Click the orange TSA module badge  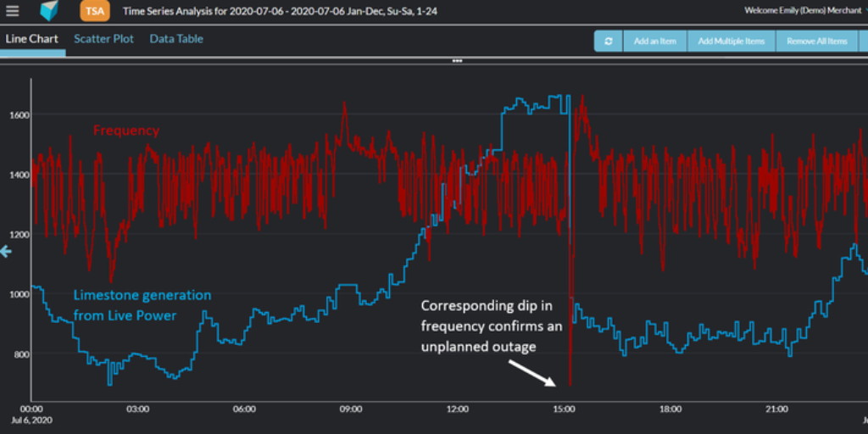tap(94, 11)
